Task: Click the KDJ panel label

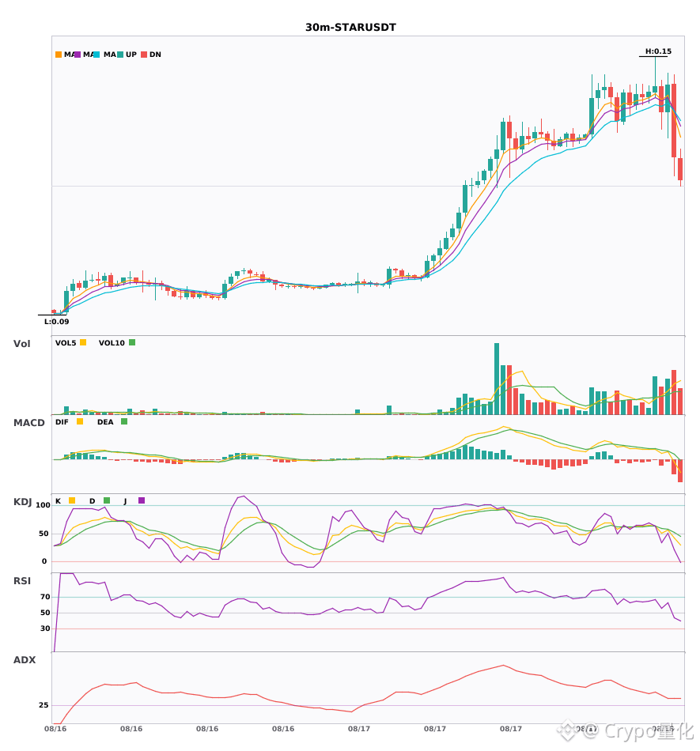Action: point(22,502)
